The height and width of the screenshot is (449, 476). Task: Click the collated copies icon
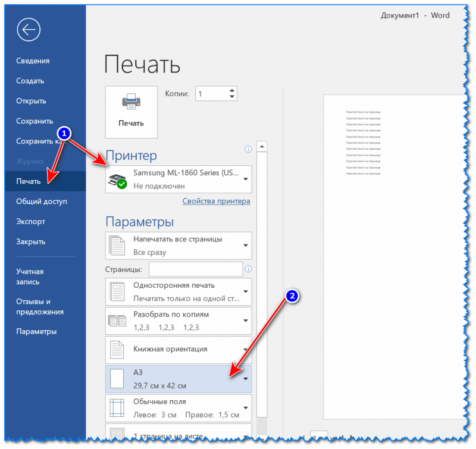pyautogui.click(x=117, y=321)
